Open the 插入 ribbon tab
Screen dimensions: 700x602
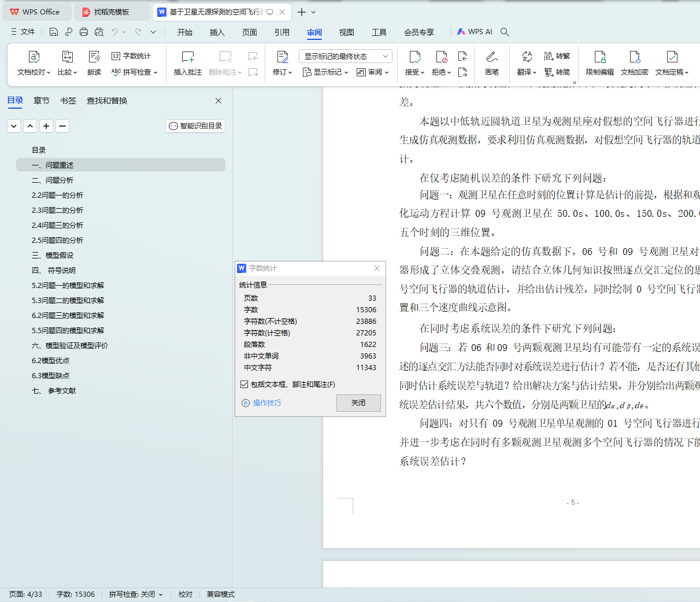click(217, 32)
